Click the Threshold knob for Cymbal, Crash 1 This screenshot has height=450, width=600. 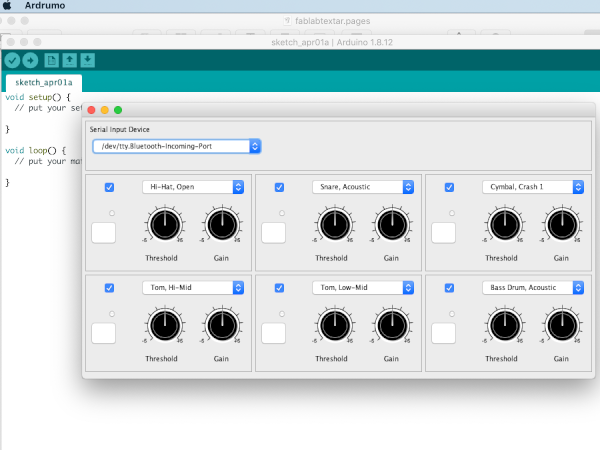click(505, 225)
